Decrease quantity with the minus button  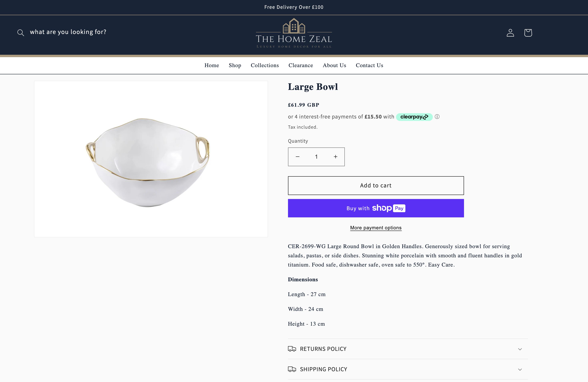297,157
